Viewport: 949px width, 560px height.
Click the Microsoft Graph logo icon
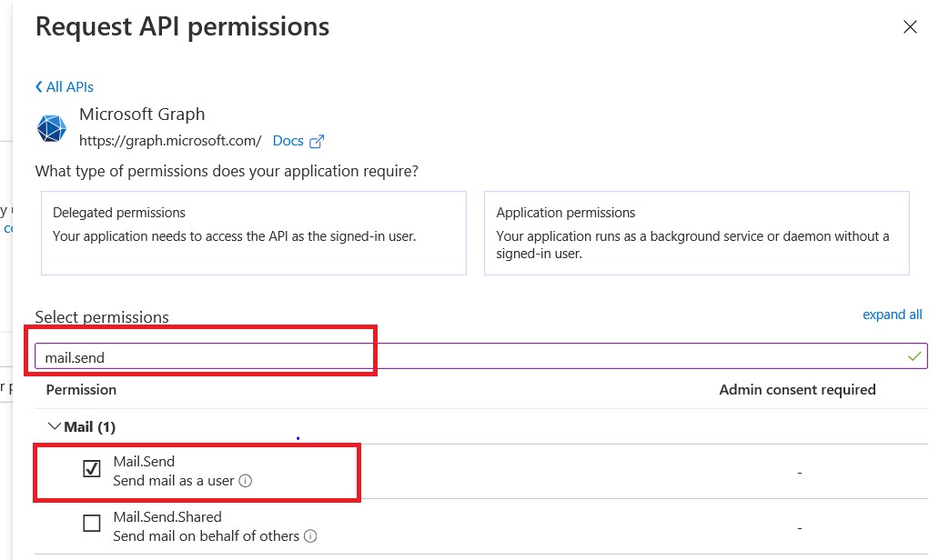tap(51, 128)
